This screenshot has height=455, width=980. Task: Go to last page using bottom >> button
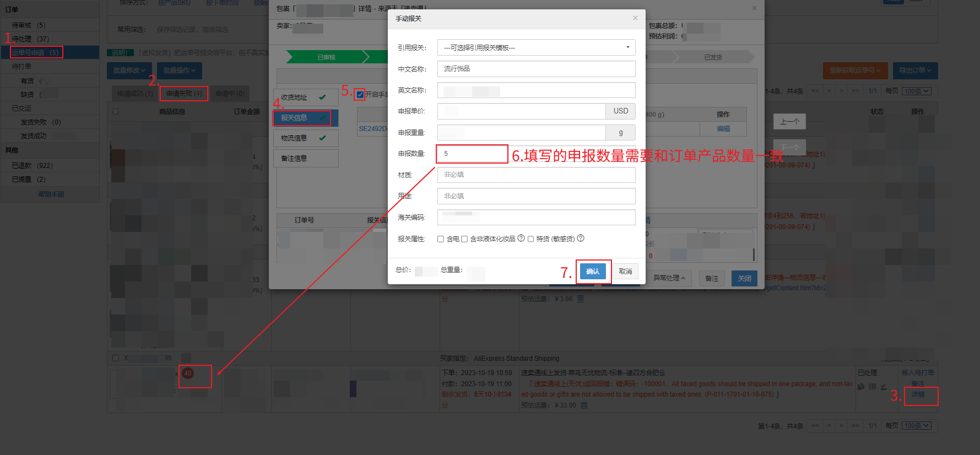point(855,425)
